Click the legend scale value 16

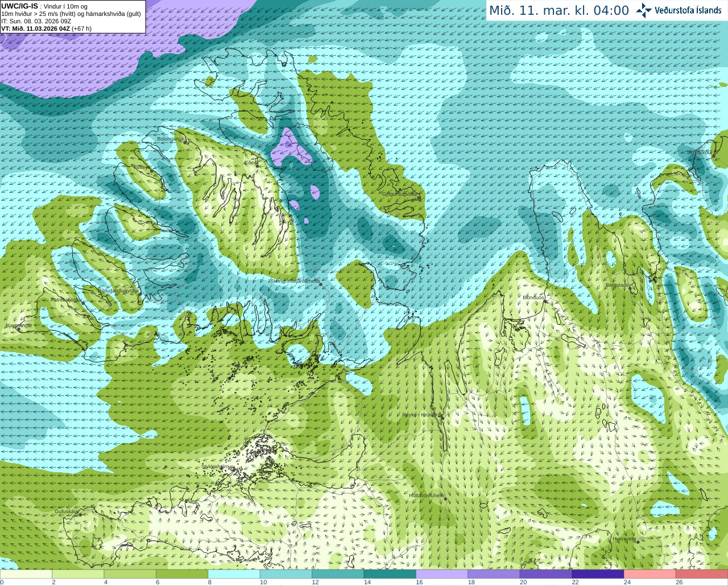(419, 582)
